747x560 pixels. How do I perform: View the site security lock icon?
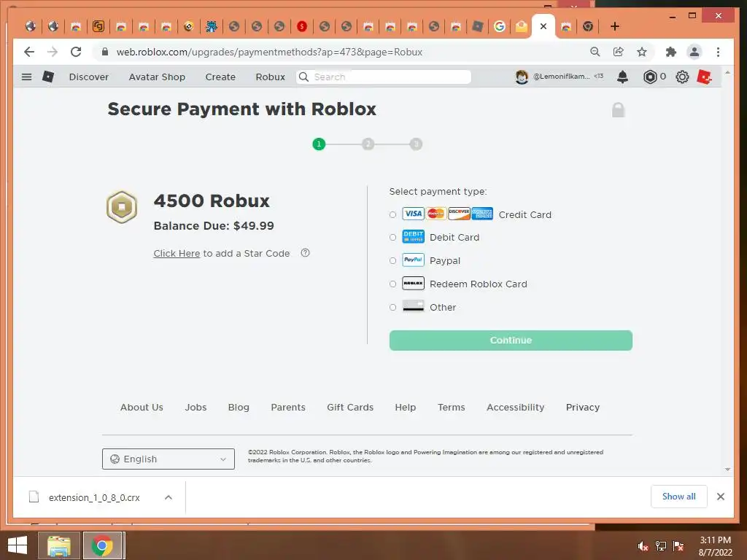(105, 52)
